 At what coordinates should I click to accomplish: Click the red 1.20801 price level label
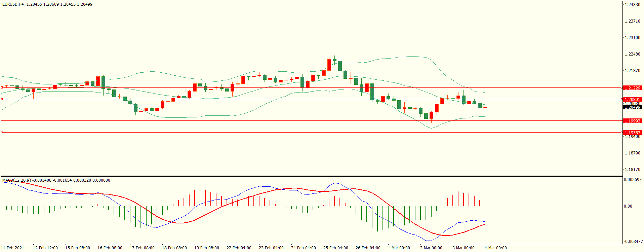632,99
